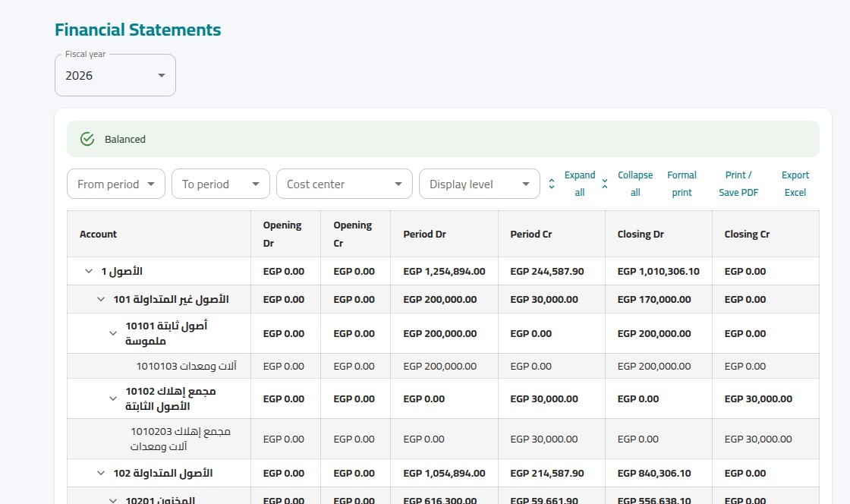Click Print / Save PDF button
The width and height of the screenshot is (850, 504).
tap(738, 184)
